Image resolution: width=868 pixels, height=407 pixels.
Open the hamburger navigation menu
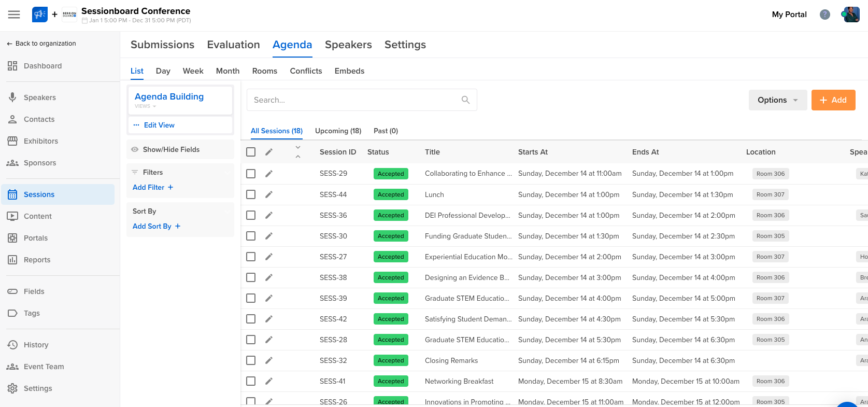tap(14, 15)
